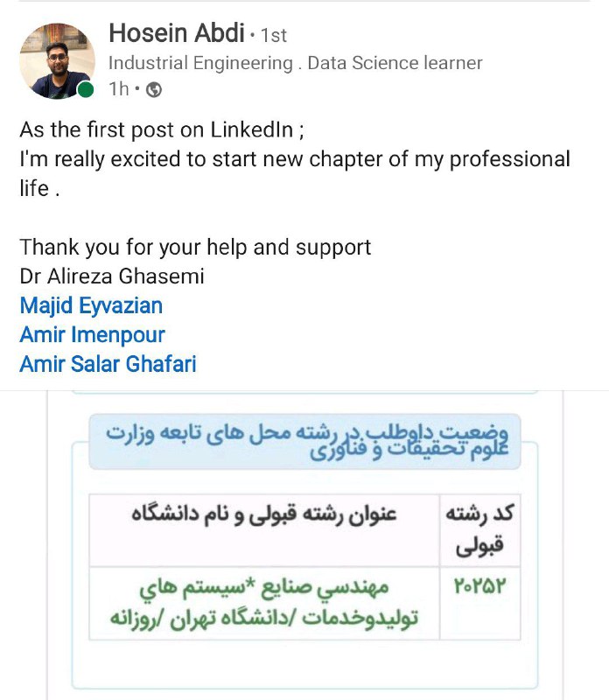Click the excited to start new chapter sentence
The width and height of the screenshot is (609, 700).
[x=295, y=173]
